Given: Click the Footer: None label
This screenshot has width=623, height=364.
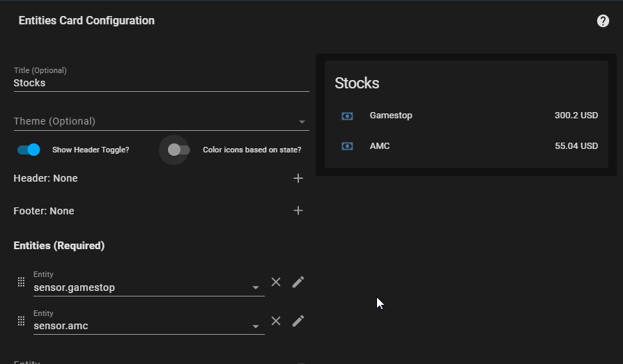Looking at the screenshot, I should click(44, 211).
